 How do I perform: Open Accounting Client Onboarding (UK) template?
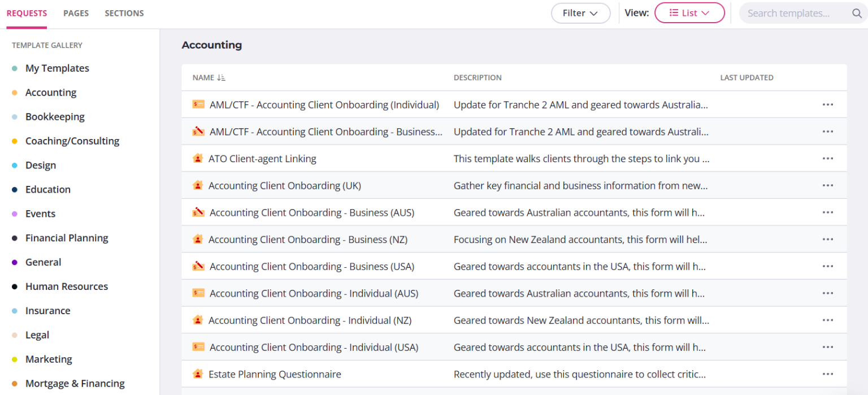coord(285,185)
